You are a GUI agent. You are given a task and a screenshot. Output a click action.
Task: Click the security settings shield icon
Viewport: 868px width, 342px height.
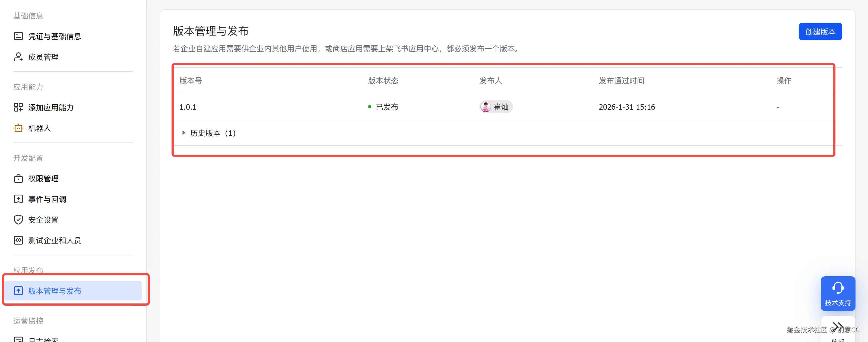click(x=18, y=220)
